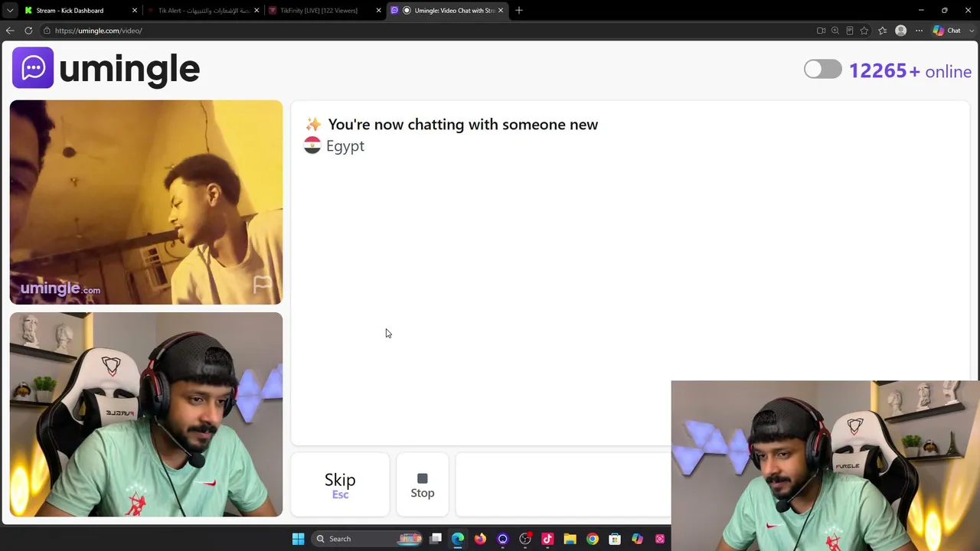This screenshot has width=980, height=551.
Task: Open TikTok from the taskbar
Action: (547, 539)
